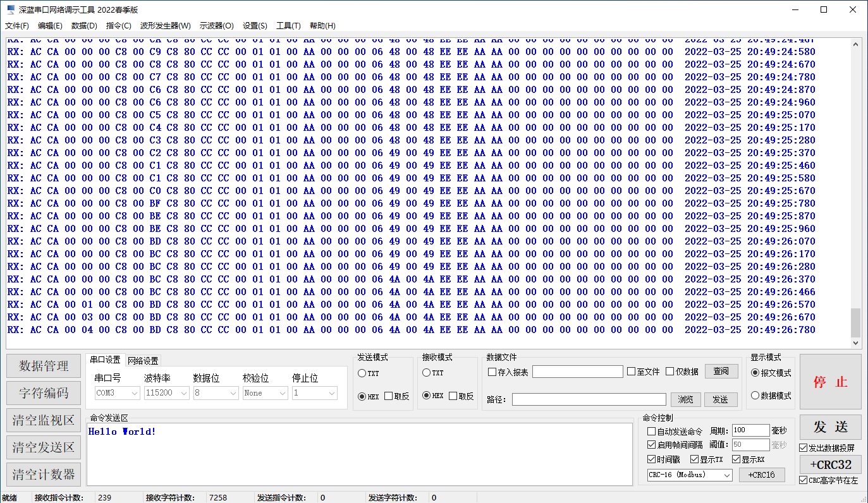Click the app icon in the title bar
Image resolution: width=868 pixels, height=503 pixels.
coord(10,9)
